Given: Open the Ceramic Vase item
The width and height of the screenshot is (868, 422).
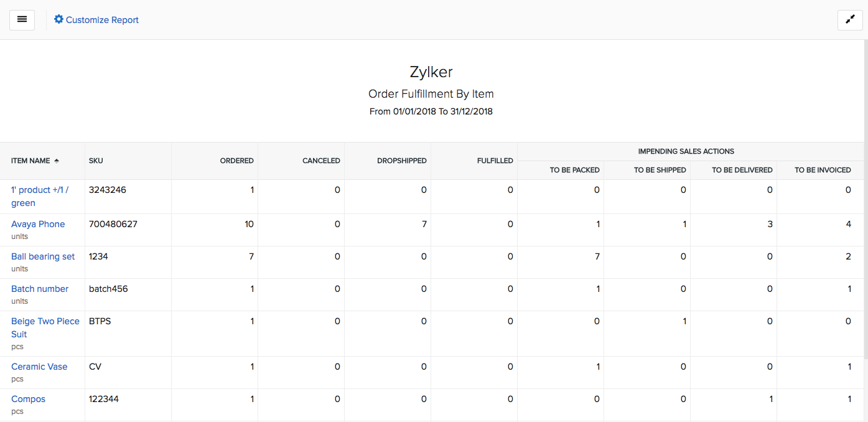Looking at the screenshot, I should [x=39, y=366].
